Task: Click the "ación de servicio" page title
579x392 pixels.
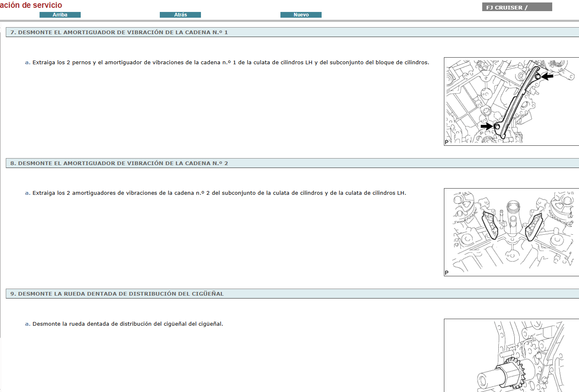Action: pos(31,5)
